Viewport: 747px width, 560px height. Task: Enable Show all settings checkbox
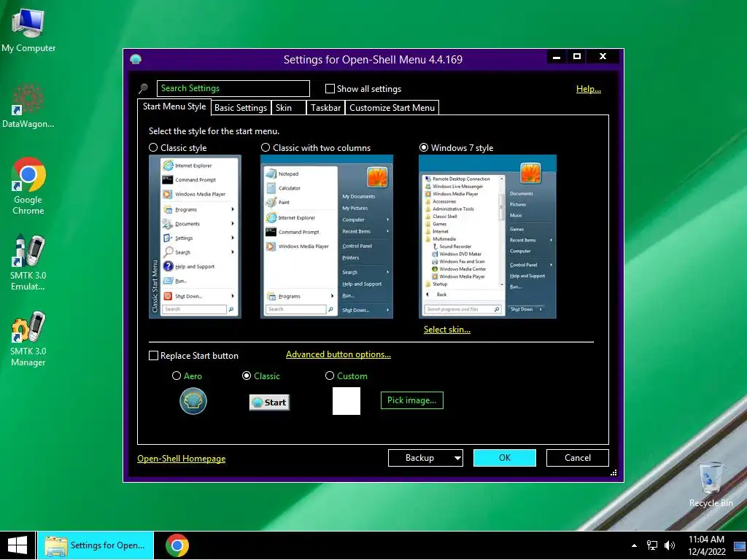pos(330,88)
